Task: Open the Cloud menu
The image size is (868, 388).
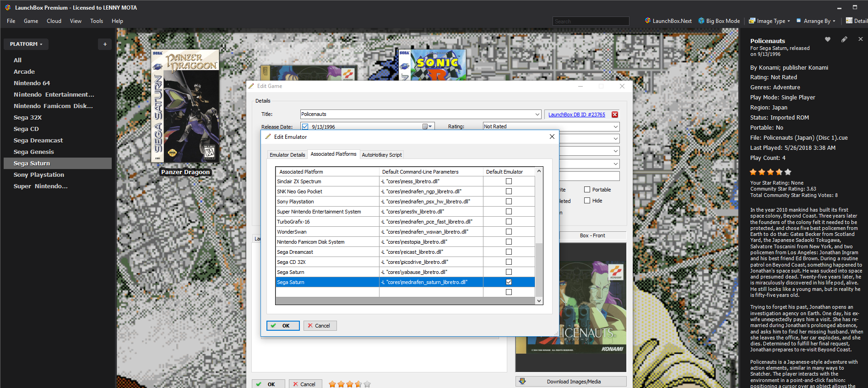Action: click(x=54, y=21)
